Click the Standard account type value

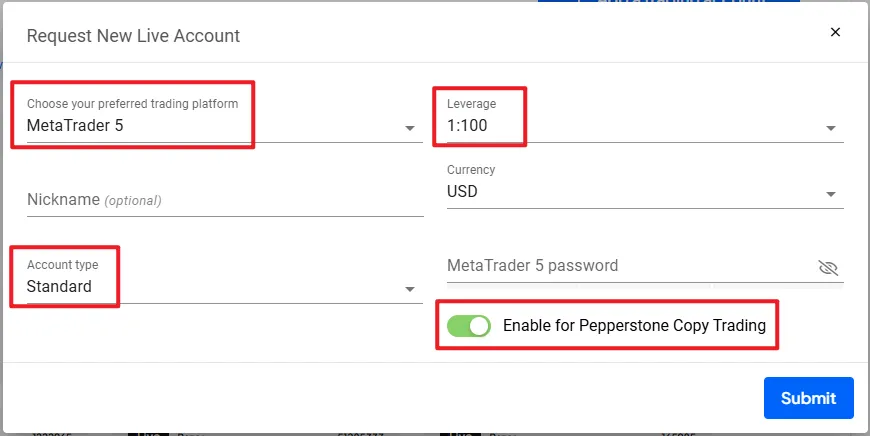coord(59,286)
